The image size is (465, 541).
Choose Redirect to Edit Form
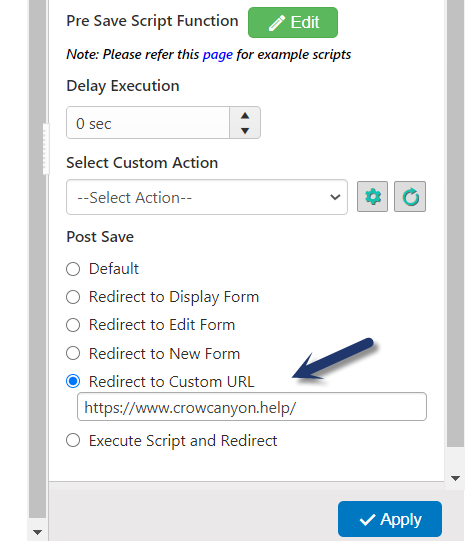tap(73, 325)
